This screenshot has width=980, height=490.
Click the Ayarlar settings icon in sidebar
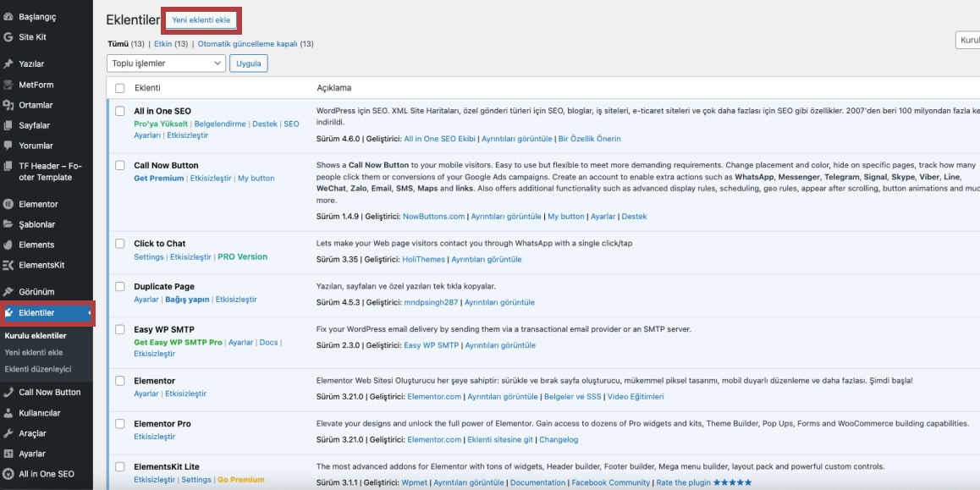8,454
